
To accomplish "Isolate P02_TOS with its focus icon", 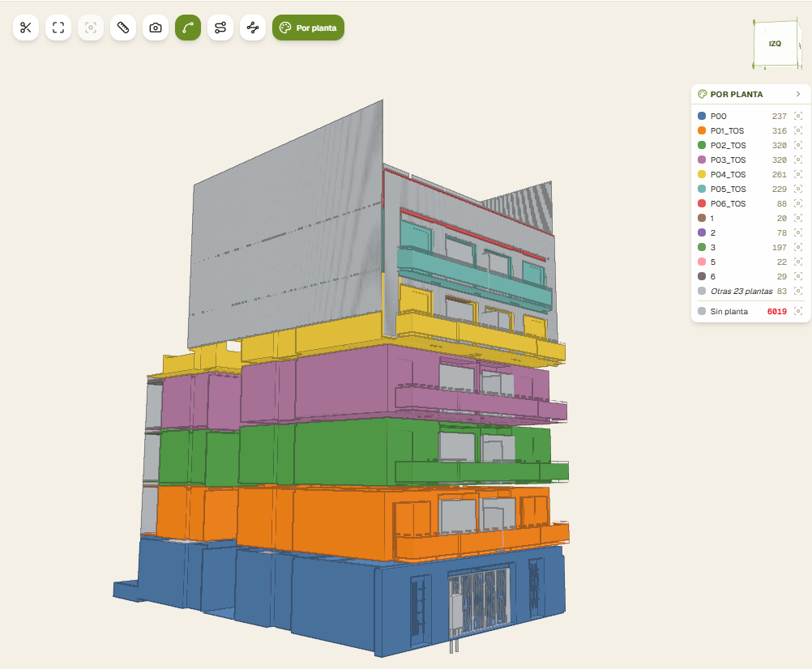I will click(x=798, y=146).
